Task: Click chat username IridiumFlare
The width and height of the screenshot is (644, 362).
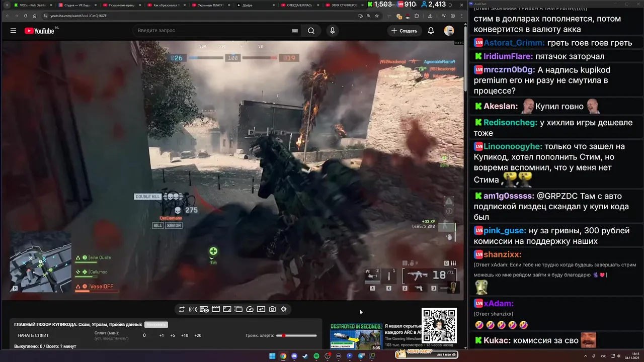Action: pos(508,56)
